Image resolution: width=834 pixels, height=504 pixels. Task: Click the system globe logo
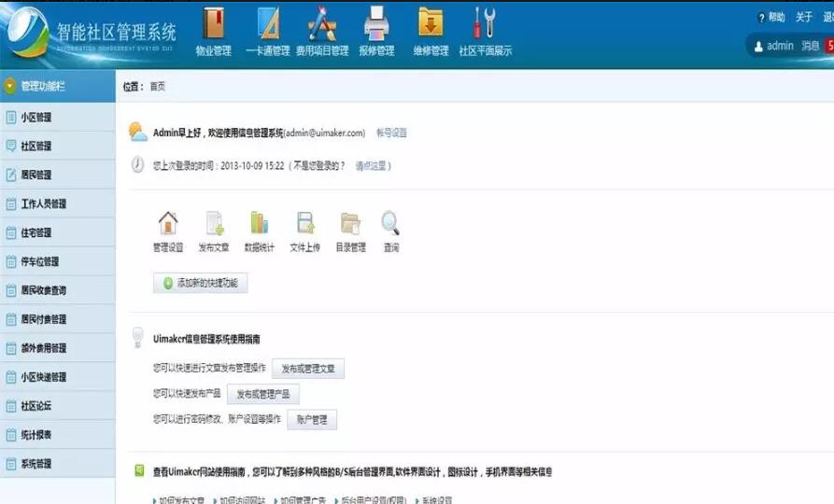pos(26,33)
